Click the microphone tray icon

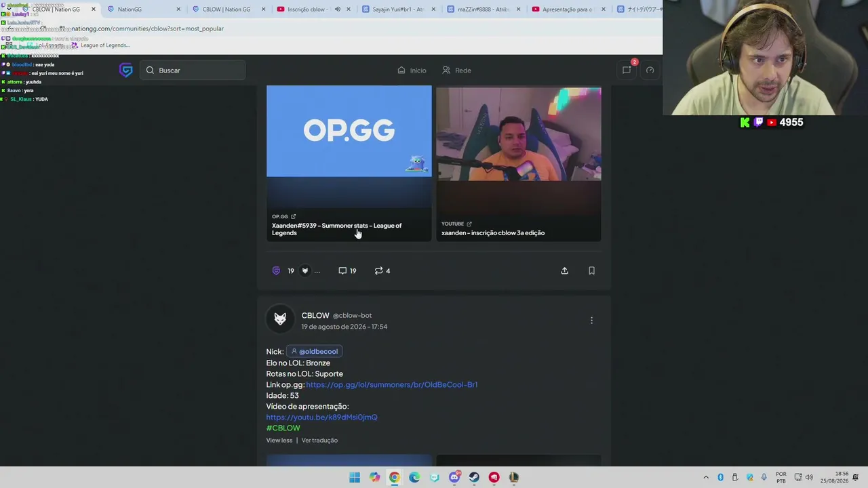click(x=764, y=477)
